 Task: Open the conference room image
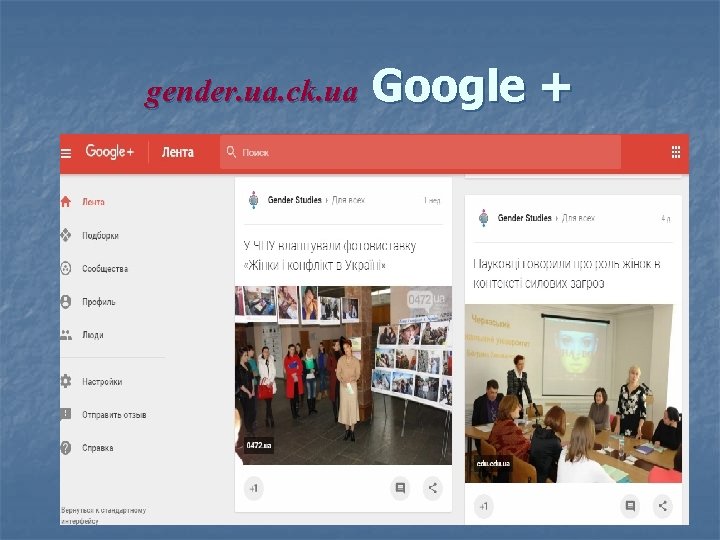tap(573, 393)
